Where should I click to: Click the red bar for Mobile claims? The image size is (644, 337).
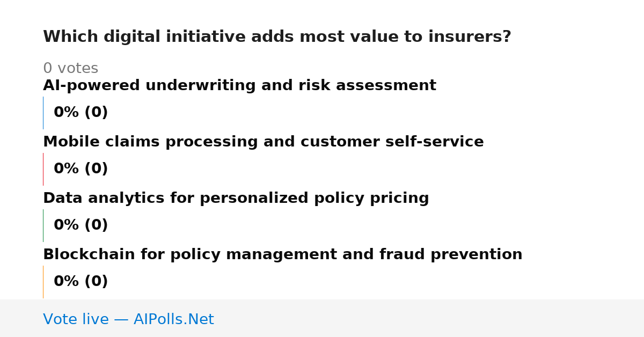pyautogui.click(x=43, y=169)
